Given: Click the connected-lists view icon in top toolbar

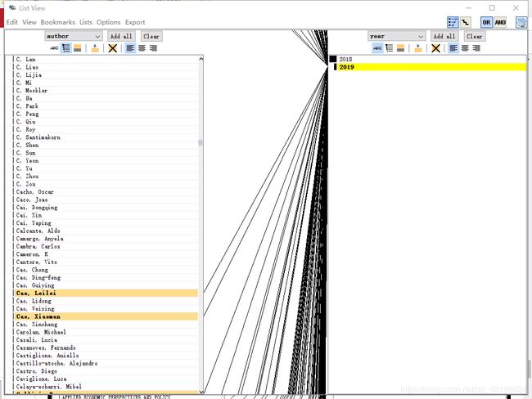Looking at the screenshot, I should (453, 22).
